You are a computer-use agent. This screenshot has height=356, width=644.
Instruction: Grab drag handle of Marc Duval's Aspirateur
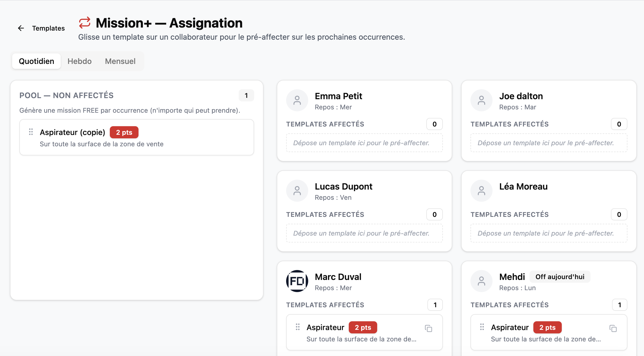298,327
